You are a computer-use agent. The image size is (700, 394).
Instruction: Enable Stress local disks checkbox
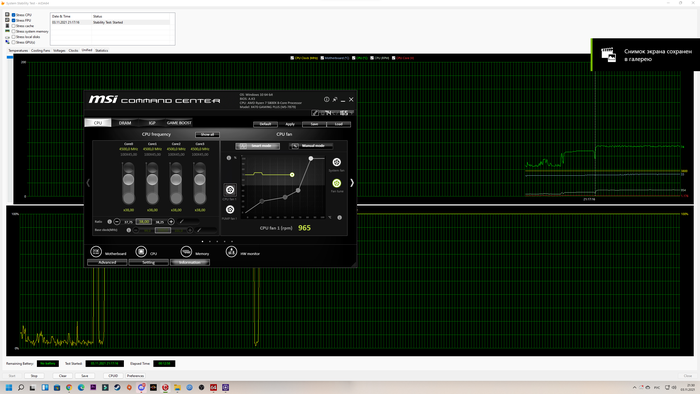[13, 37]
